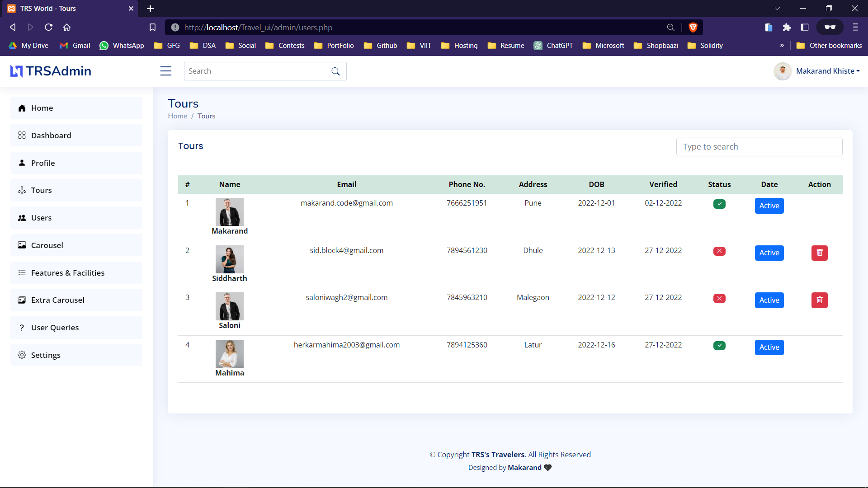Click phone number 7894561230
The image size is (868, 488).
467,251
